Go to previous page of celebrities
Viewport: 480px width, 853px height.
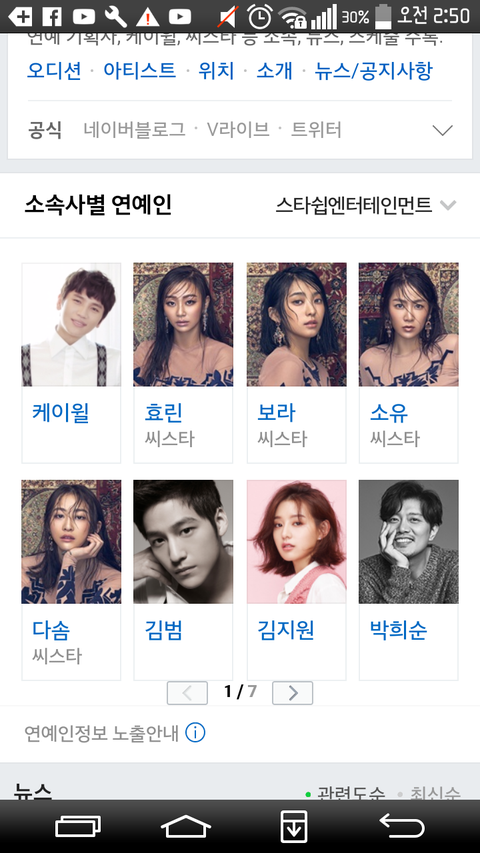click(x=187, y=693)
